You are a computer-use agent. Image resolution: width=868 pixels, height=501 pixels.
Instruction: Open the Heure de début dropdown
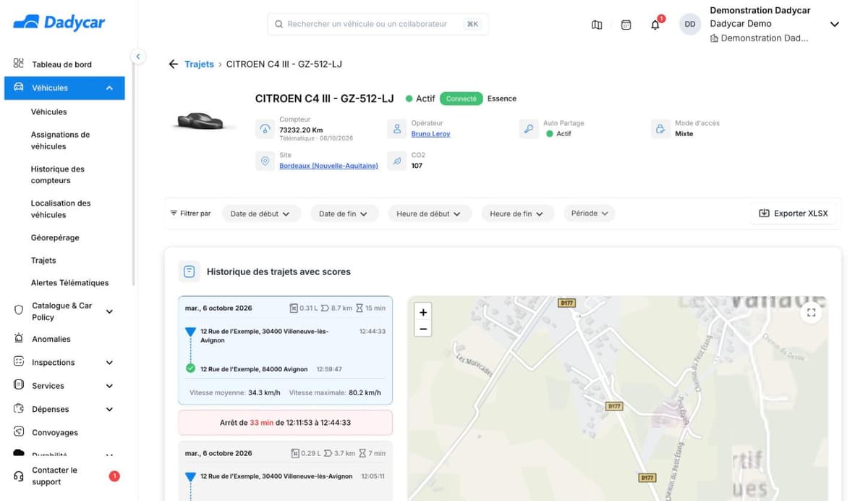click(x=429, y=214)
